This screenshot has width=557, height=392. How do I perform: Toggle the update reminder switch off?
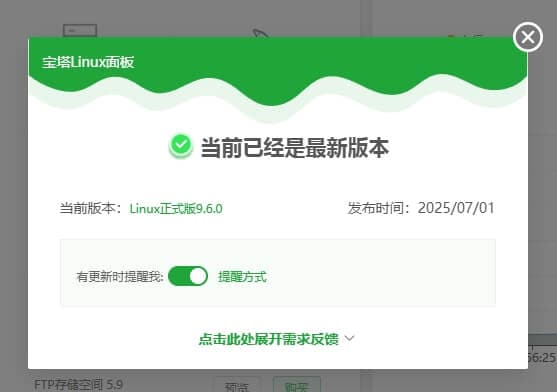188,276
